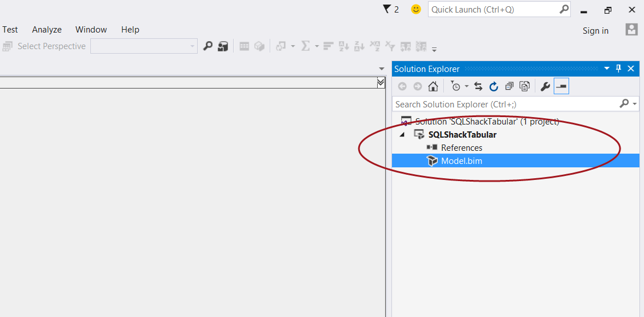This screenshot has height=317, width=644.
Task: Open the Window menu
Action: [x=91, y=30]
